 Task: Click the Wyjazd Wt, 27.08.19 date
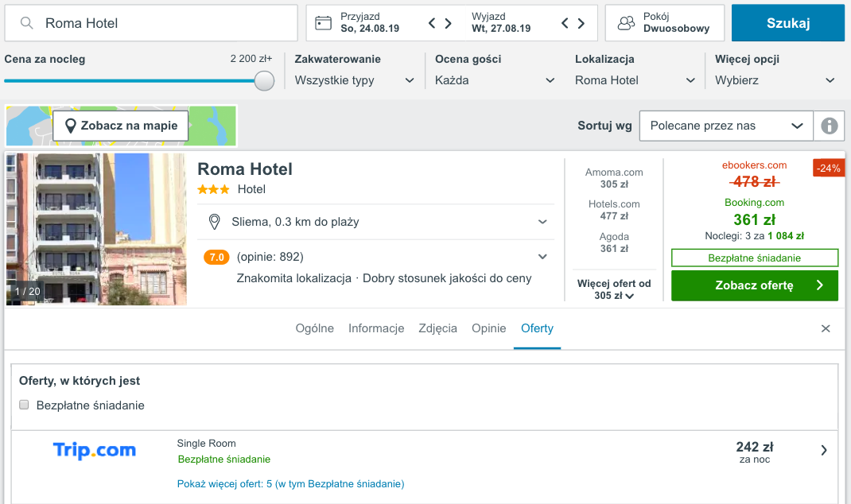[x=501, y=23]
